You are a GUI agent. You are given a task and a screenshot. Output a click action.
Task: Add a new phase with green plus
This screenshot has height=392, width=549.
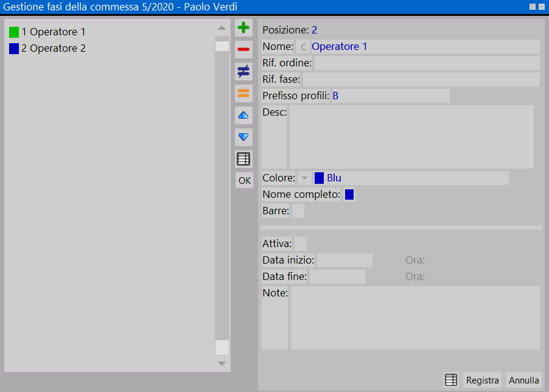click(243, 27)
